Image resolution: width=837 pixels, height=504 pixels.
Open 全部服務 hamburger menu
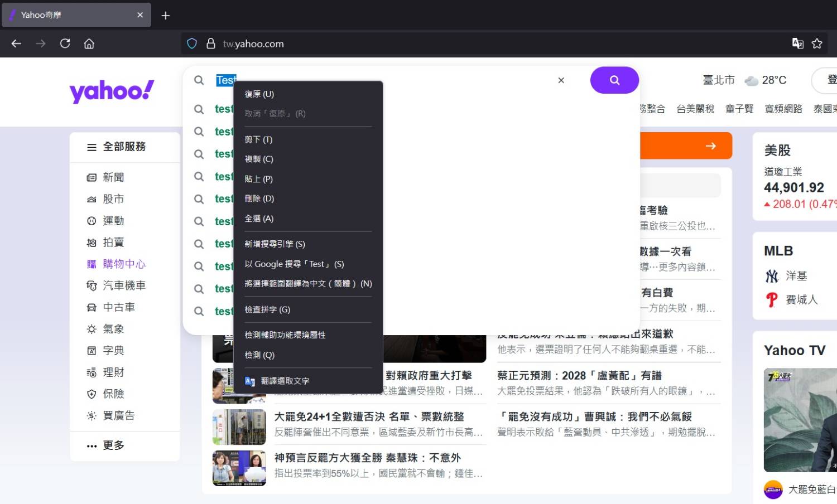pyautogui.click(x=116, y=147)
